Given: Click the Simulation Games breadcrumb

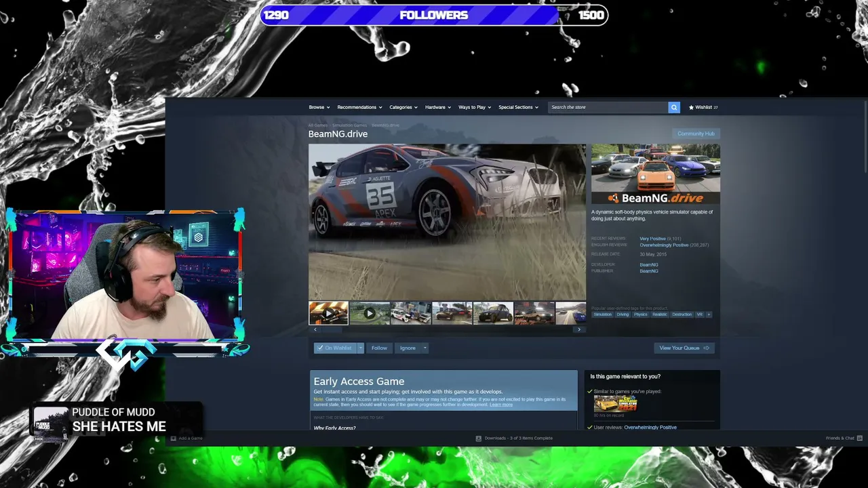Looking at the screenshot, I should 350,125.
